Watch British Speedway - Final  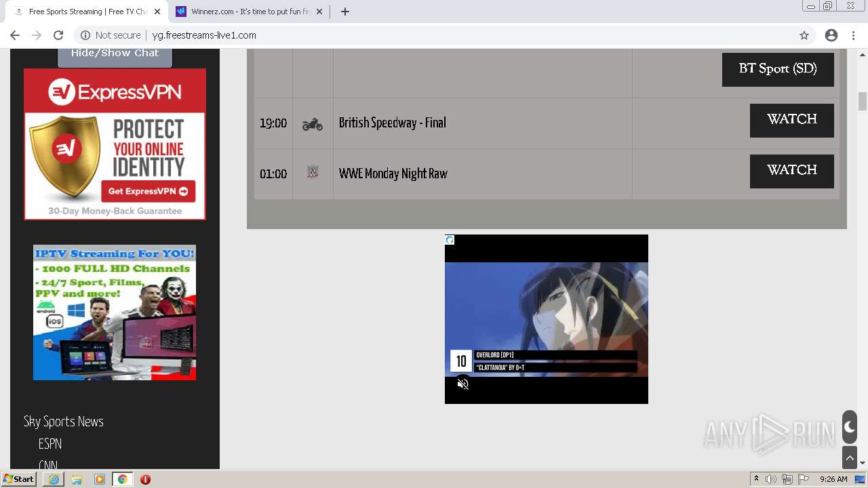792,120
